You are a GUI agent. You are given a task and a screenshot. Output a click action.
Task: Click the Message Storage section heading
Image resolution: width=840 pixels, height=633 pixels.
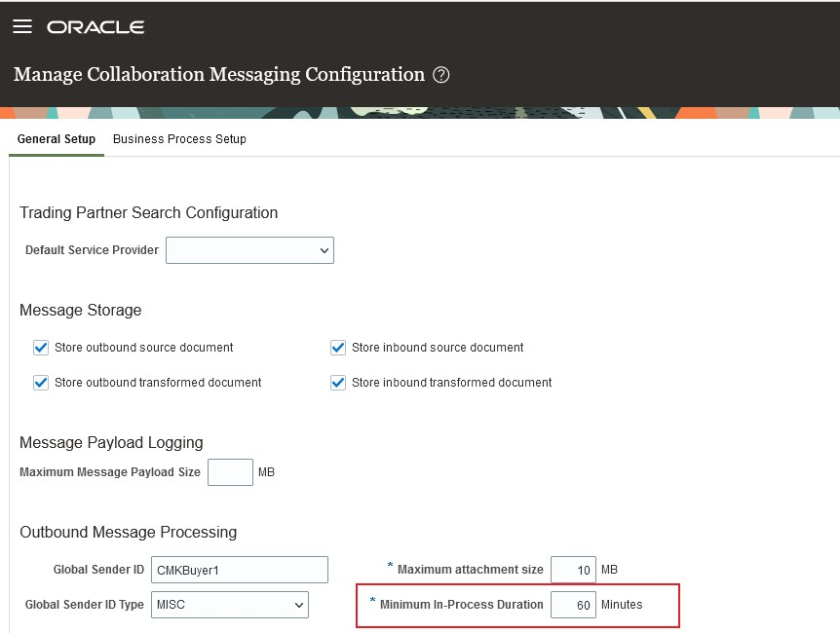(x=80, y=310)
